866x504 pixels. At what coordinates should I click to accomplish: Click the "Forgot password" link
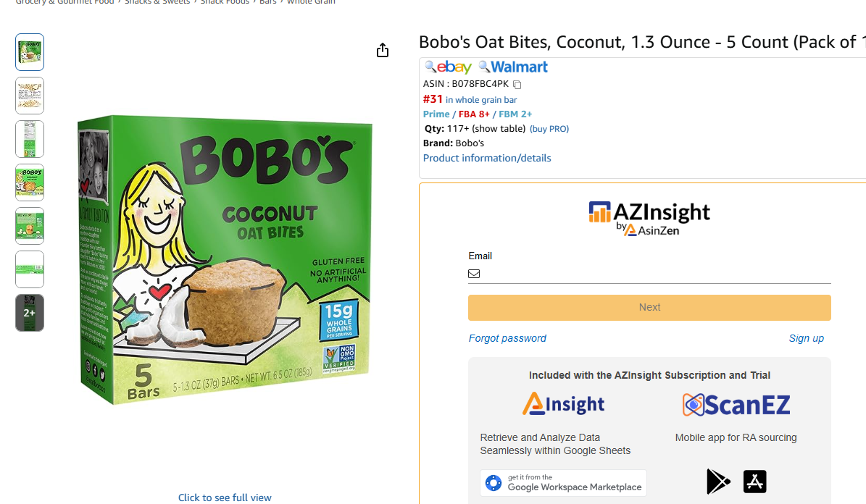point(507,338)
